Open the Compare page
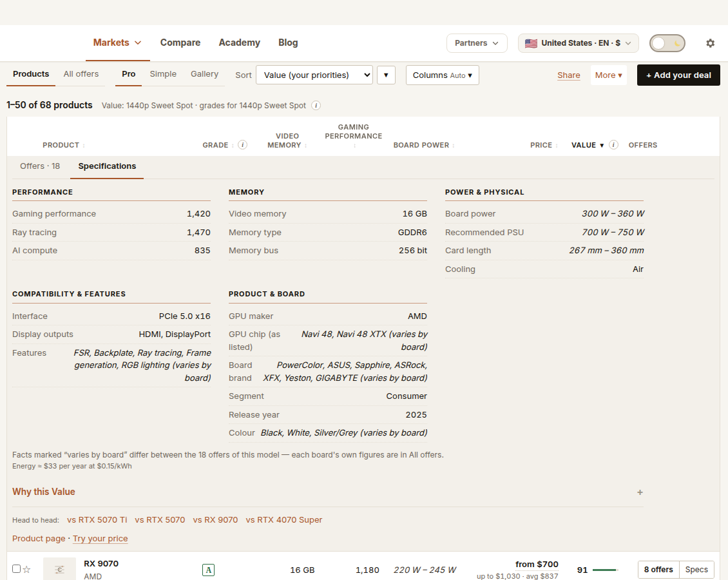 coord(180,43)
